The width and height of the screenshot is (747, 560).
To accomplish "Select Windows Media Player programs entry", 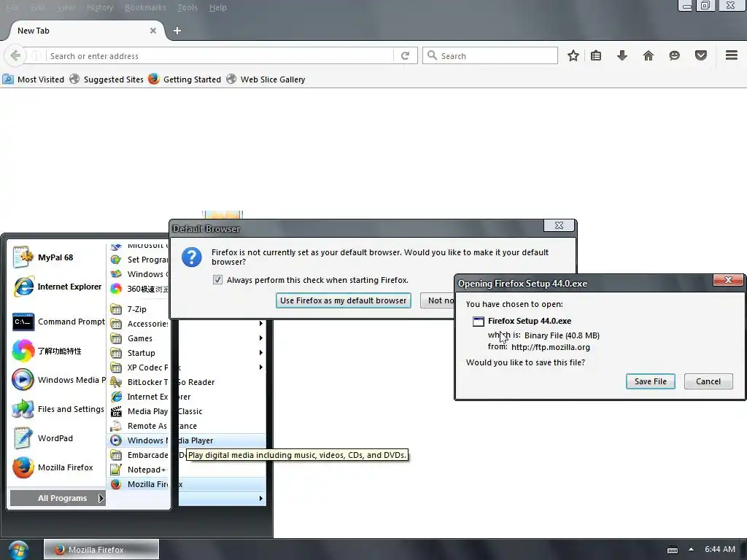I will pyautogui.click(x=187, y=440).
